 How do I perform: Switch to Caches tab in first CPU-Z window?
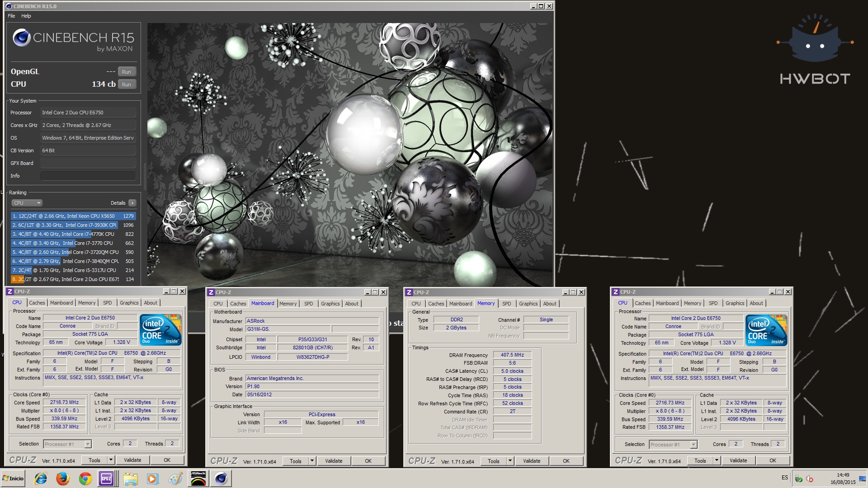[x=37, y=303]
